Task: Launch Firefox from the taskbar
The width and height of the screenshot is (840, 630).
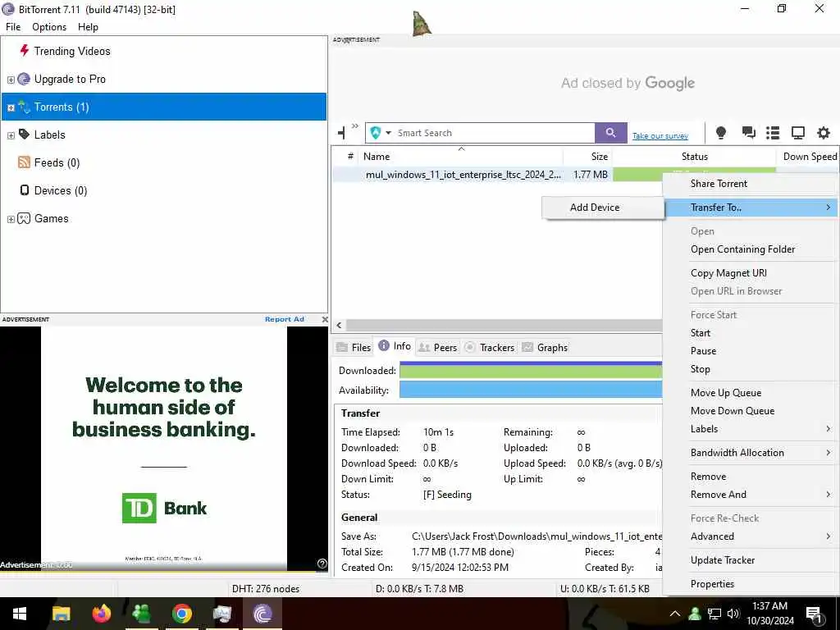Action: click(x=101, y=614)
